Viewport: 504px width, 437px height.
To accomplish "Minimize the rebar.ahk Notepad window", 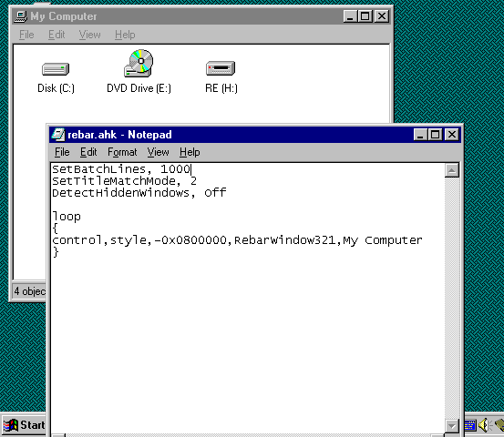I will pyautogui.click(x=420, y=135).
